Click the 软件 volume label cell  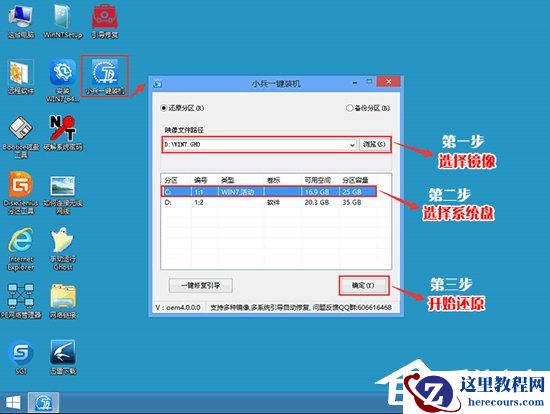pyautogui.click(x=273, y=202)
